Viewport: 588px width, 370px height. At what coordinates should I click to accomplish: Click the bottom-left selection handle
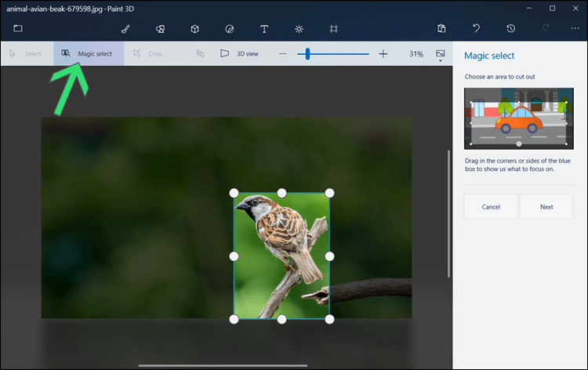click(x=234, y=319)
